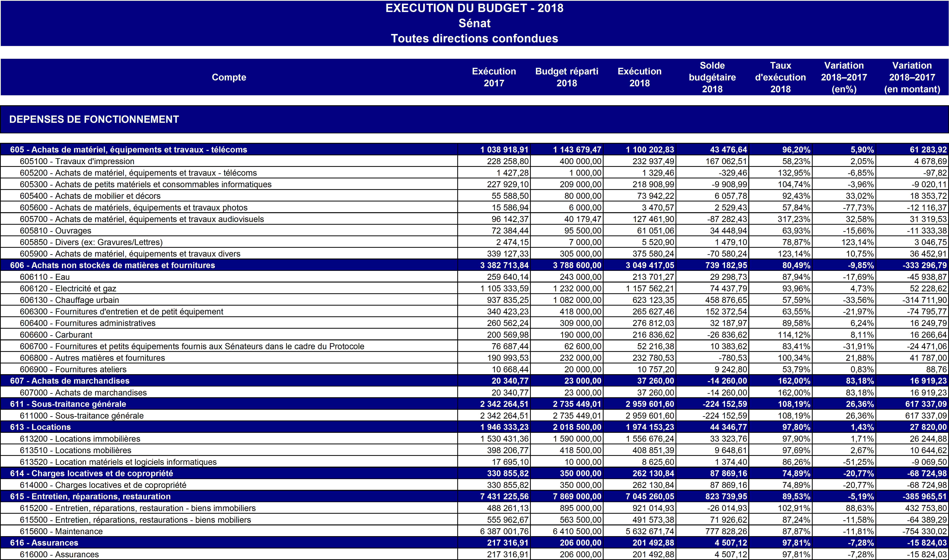
Task: Click the 606110 Eau account row
Action: coord(45,277)
